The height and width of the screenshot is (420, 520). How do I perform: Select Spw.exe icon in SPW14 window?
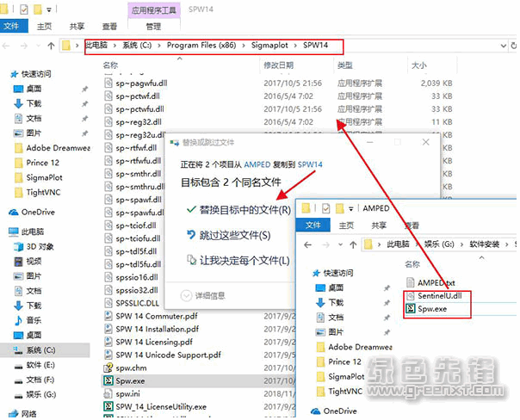pos(108,380)
